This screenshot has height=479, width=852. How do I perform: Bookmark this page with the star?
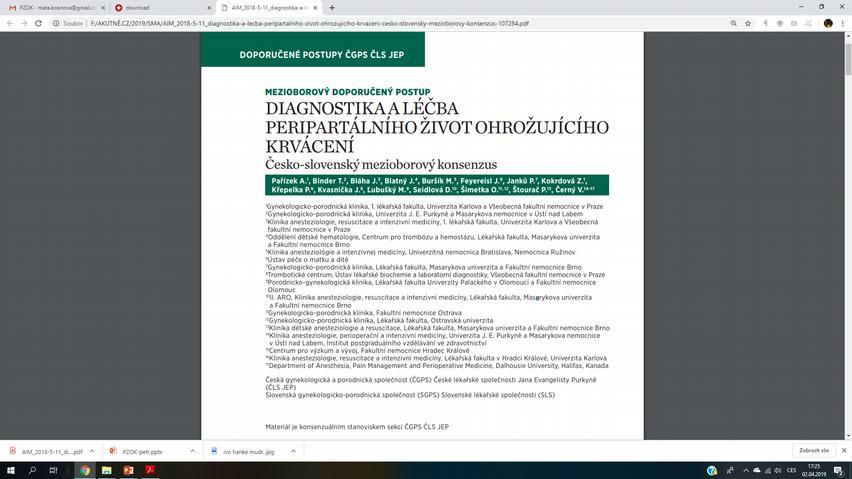748,23
